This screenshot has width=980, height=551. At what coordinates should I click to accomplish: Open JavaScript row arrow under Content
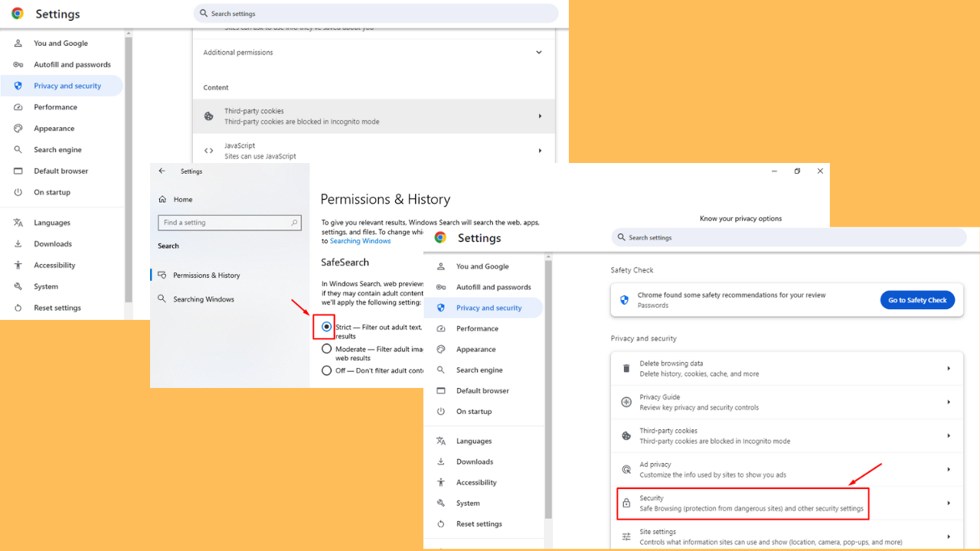[x=540, y=151]
